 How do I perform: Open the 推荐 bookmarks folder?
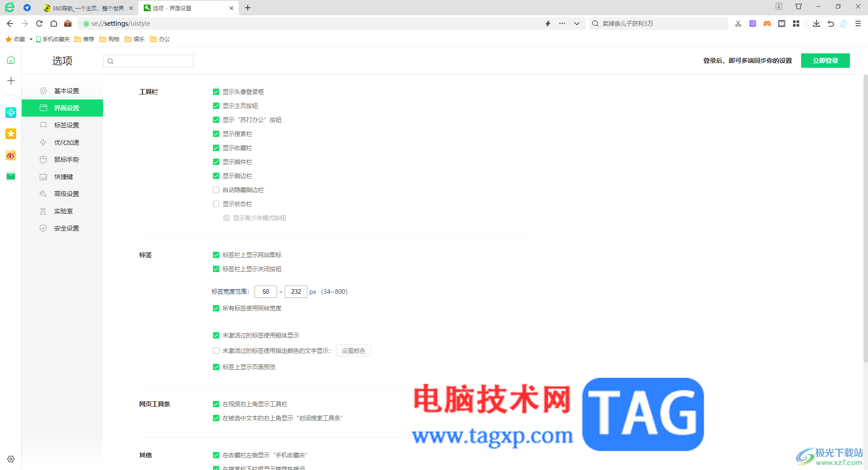click(84, 39)
